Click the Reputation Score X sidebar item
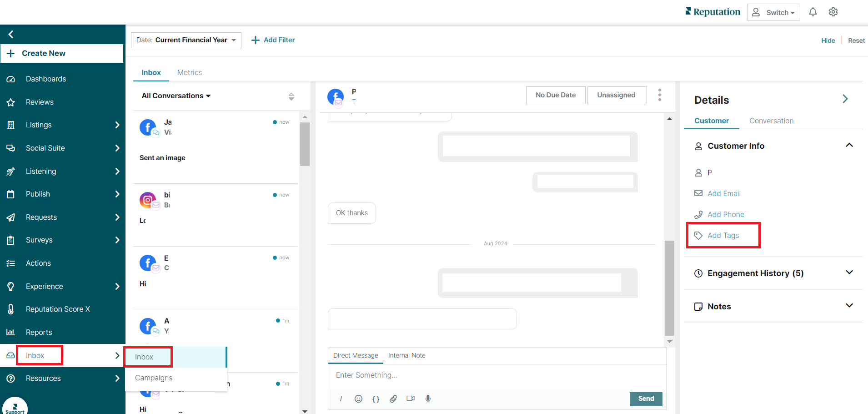Viewport: 868px width, 414px height. pos(58,309)
